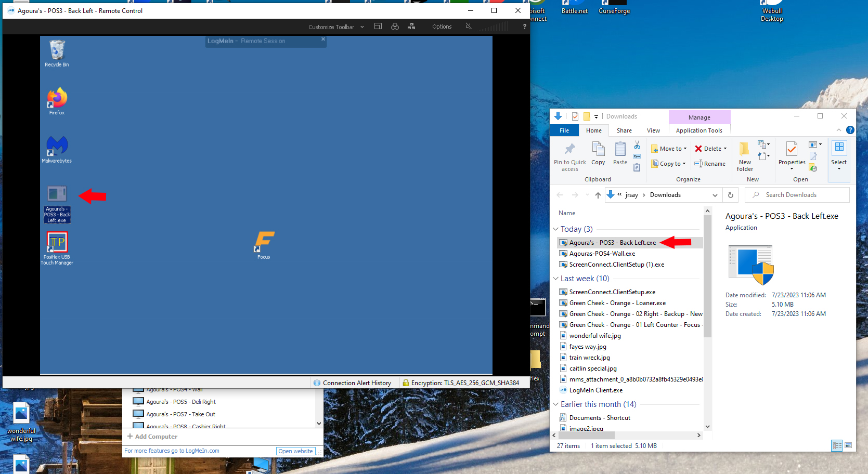Open the Move to dropdown
This screenshot has height=474, width=868.
tap(669, 149)
